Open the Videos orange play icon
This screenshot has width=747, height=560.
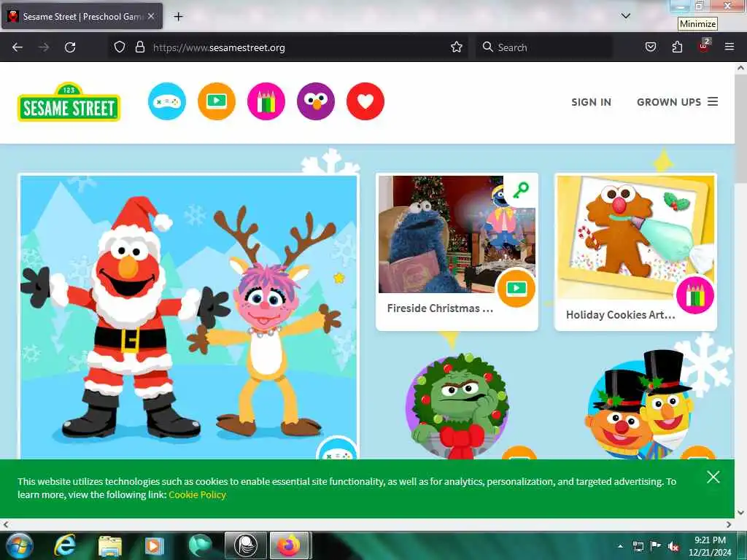pyautogui.click(x=216, y=101)
